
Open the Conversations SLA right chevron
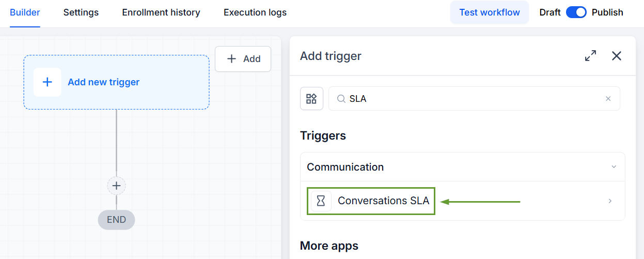[x=610, y=201]
